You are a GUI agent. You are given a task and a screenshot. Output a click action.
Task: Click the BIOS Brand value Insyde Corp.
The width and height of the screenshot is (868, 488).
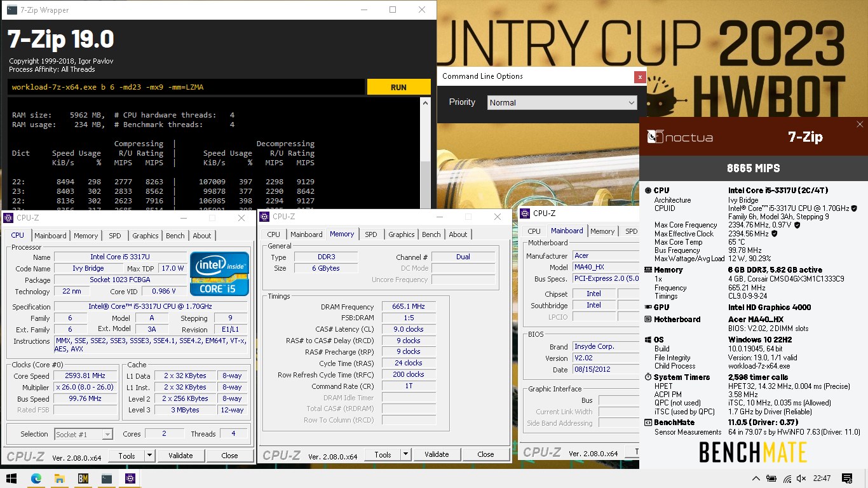(x=605, y=347)
